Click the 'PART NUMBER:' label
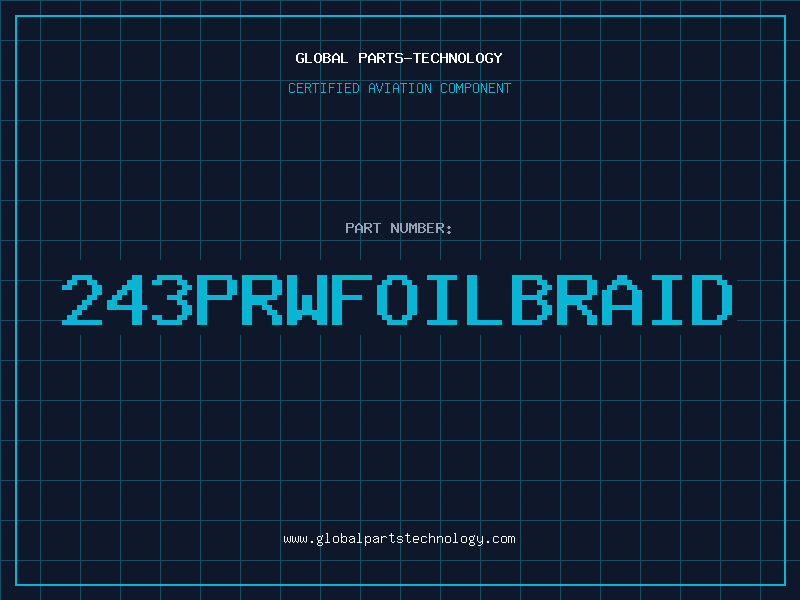800x600 pixels. [399, 228]
